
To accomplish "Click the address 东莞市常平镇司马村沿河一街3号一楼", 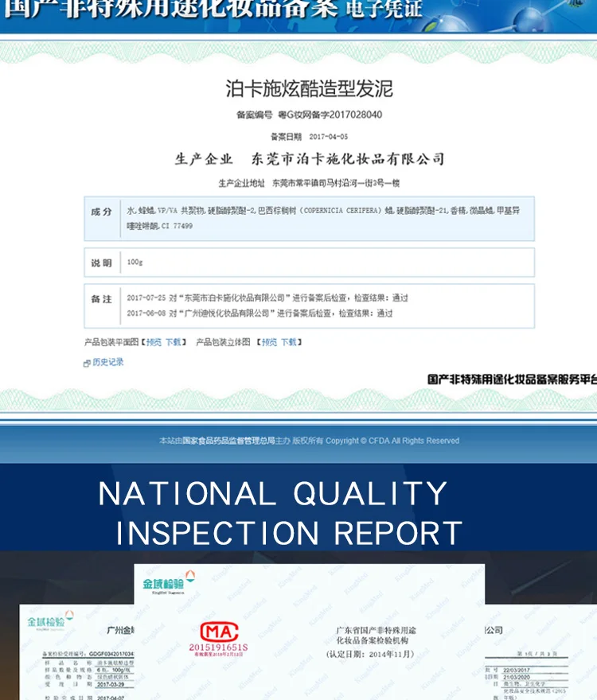I will (x=336, y=183).
